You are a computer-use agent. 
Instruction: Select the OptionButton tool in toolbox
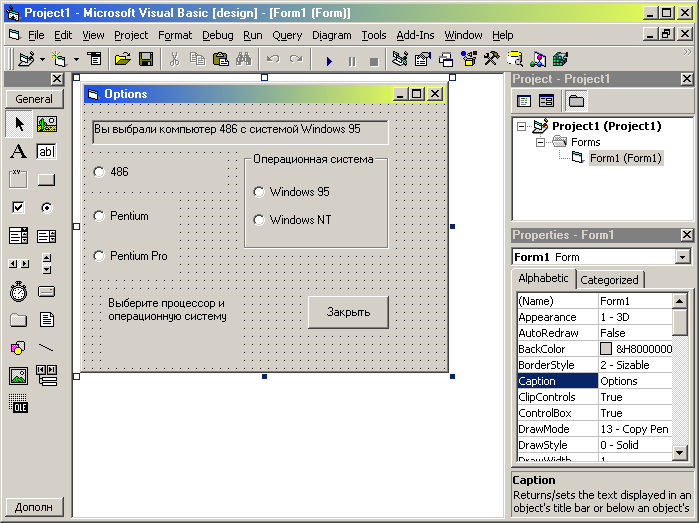click(47, 208)
